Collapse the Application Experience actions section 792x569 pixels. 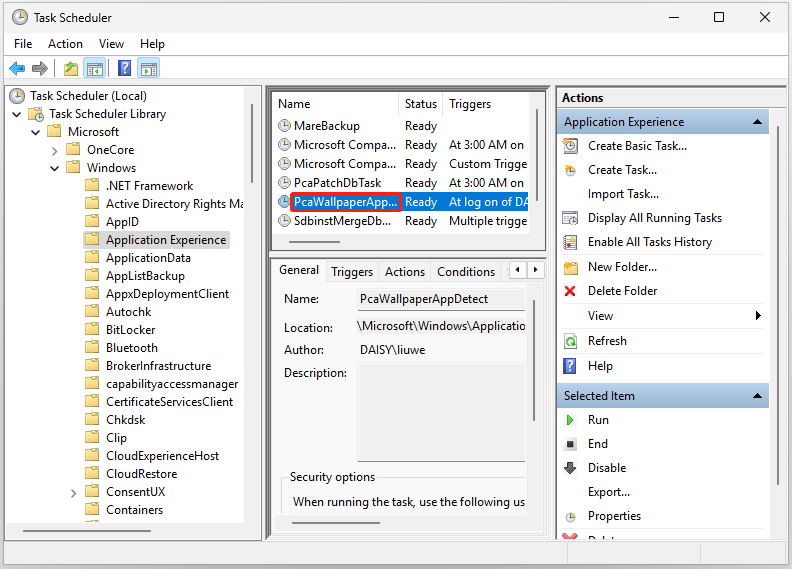pyautogui.click(x=757, y=122)
